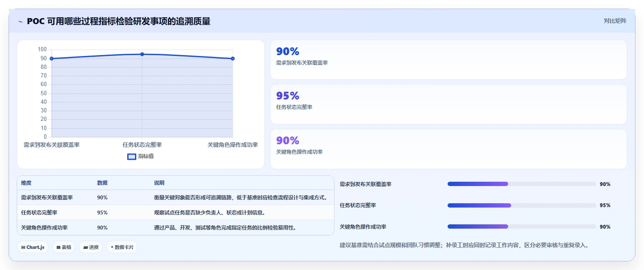Click the 95% value in 任务状态完整率 card
Image resolution: width=644 pixels, height=270 pixels.
coord(288,96)
